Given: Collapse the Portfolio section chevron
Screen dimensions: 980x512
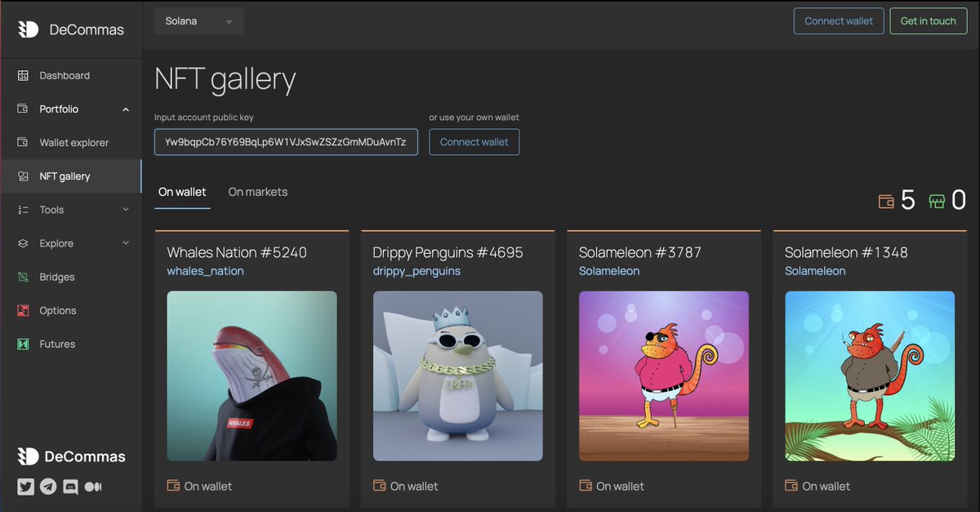Looking at the screenshot, I should [x=126, y=109].
